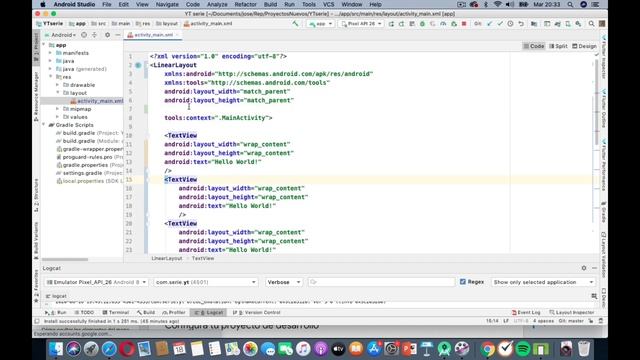Open Search Everywhere magnifier icon
The height and width of the screenshot is (360, 640).
click(591, 24)
